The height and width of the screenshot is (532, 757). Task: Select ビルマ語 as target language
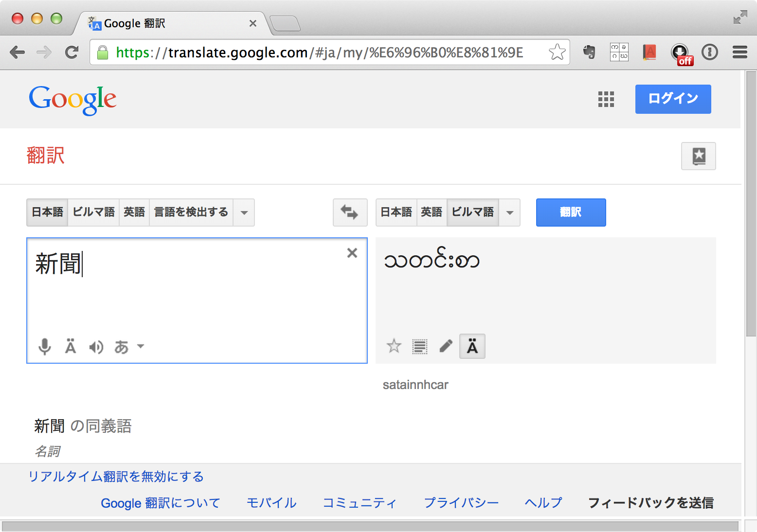[472, 213]
